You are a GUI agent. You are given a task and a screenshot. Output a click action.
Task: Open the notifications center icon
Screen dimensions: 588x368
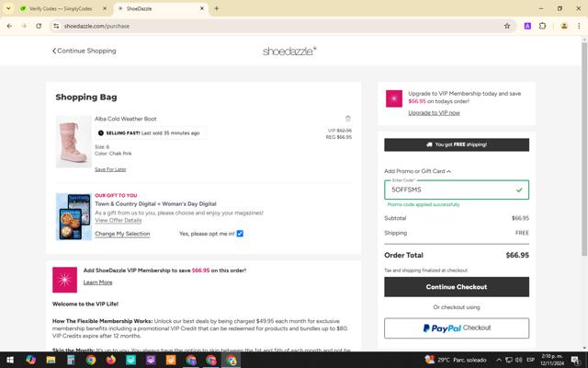click(x=575, y=360)
